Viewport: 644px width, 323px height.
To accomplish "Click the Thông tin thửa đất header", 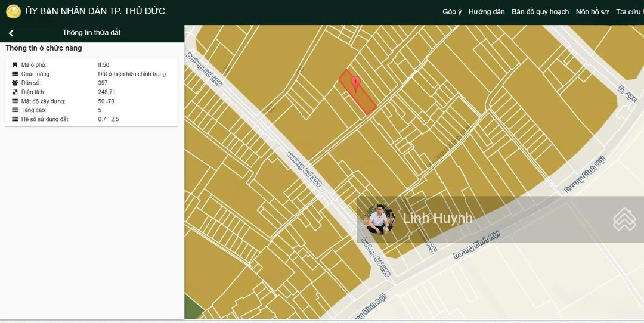I will click(91, 33).
